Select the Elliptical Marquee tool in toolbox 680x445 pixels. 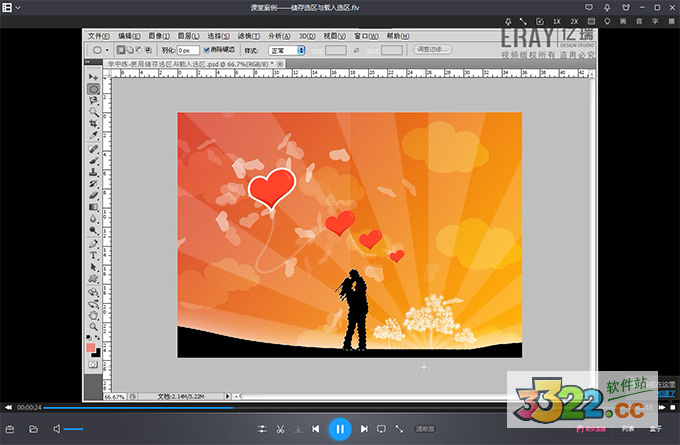[94, 89]
